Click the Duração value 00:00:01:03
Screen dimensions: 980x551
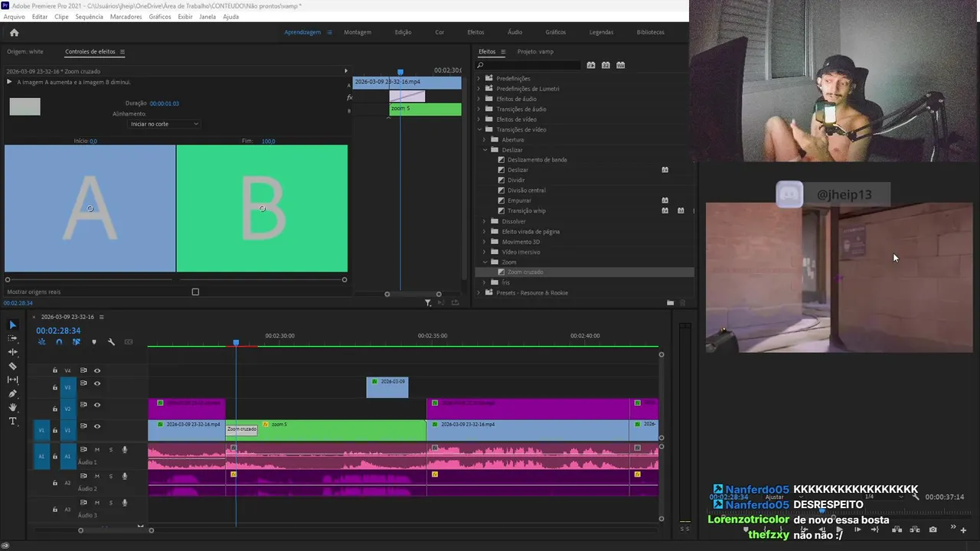tap(164, 103)
